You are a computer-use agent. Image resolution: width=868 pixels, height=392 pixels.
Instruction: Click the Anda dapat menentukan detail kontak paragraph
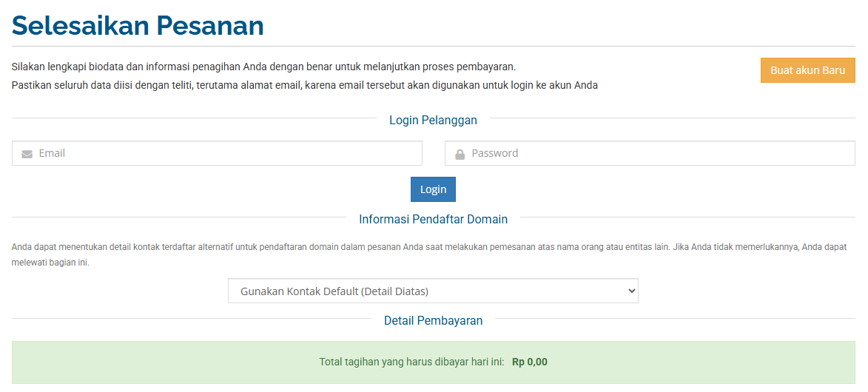(429, 247)
